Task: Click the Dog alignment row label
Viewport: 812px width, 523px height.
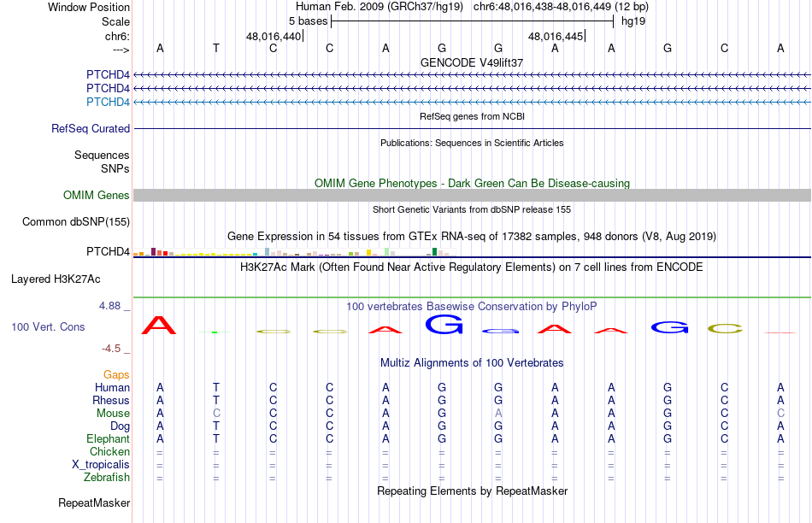Action: point(120,426)
